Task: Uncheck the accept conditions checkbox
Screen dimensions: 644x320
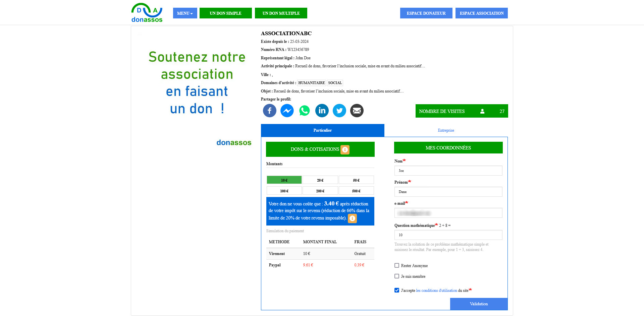Action: [397, 290]
